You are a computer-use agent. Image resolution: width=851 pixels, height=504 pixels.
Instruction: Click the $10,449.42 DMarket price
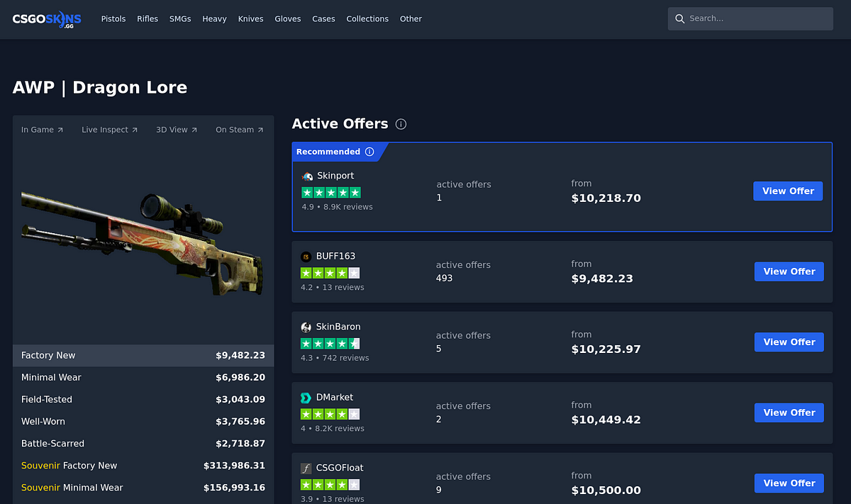click(x=606, y=420)
